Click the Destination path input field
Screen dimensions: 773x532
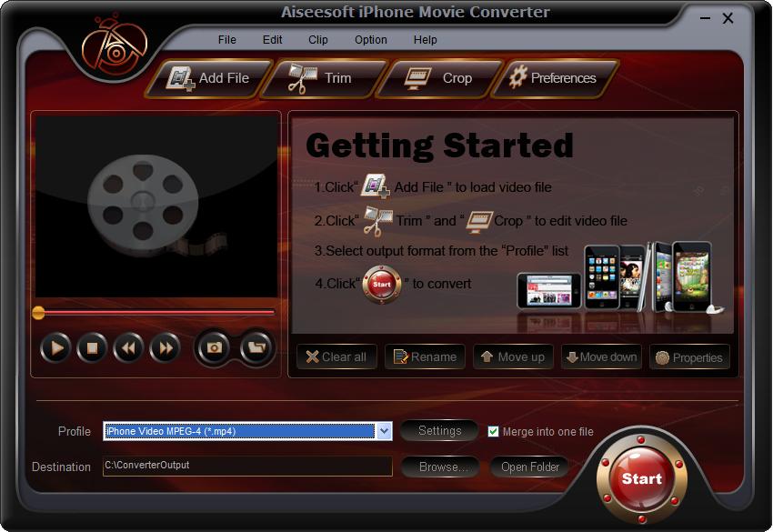(x=247, y=466)
